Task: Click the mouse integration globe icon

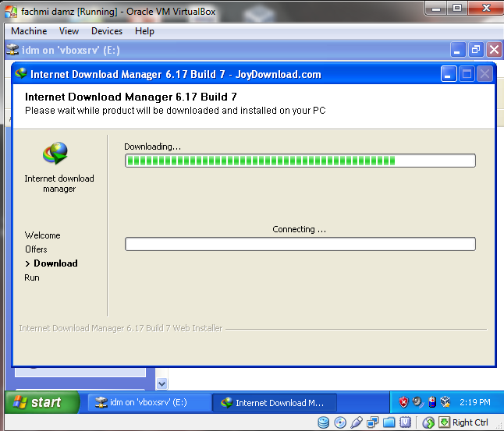Action: point(428,422)
